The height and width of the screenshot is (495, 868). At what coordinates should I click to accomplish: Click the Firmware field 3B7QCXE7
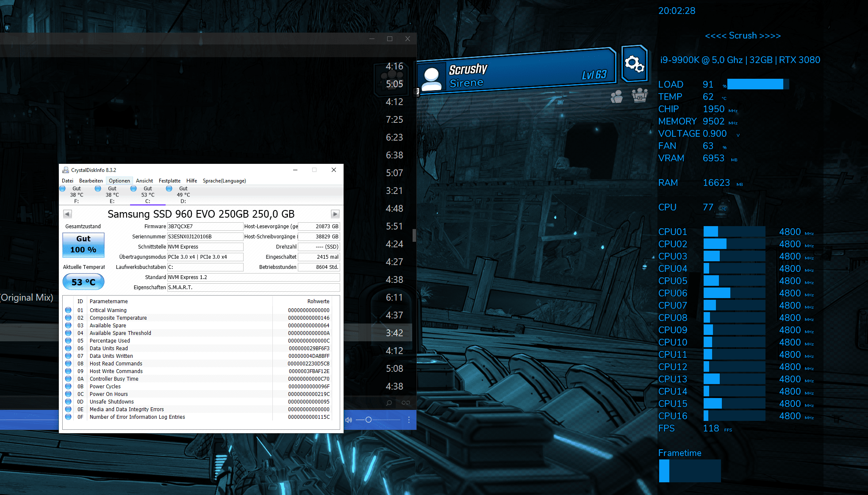click(x=205, y=227)
